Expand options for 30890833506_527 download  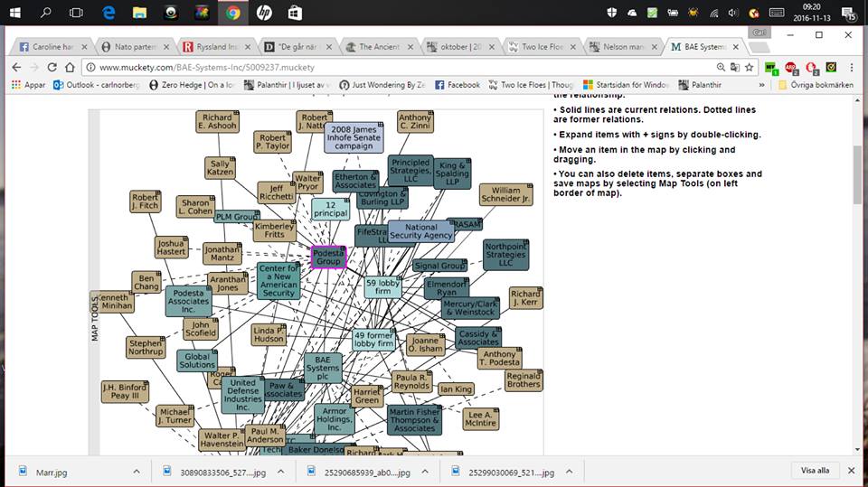tap(280, 471)
